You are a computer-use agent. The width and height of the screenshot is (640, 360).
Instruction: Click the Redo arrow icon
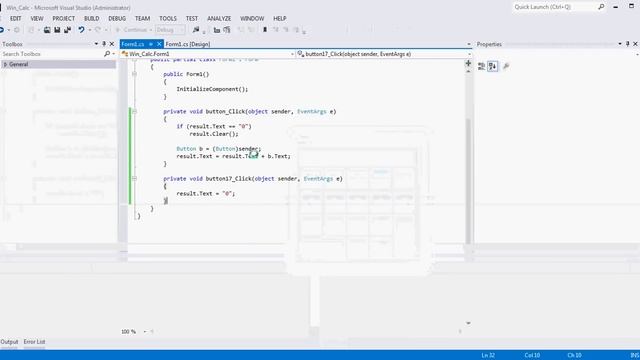click(98, 30)
